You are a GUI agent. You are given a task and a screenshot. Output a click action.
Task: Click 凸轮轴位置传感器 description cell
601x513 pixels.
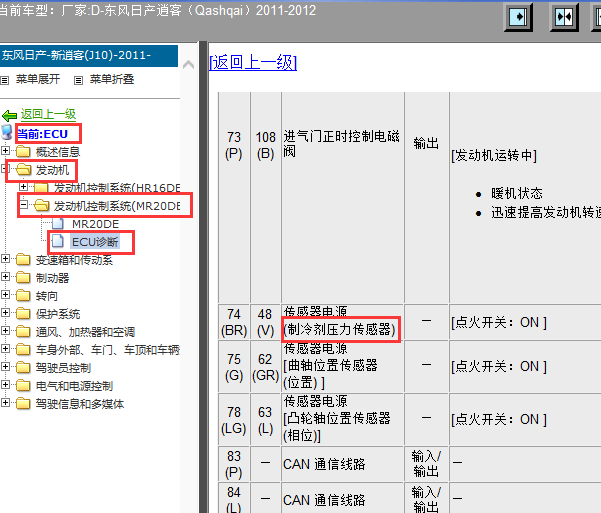343,419
